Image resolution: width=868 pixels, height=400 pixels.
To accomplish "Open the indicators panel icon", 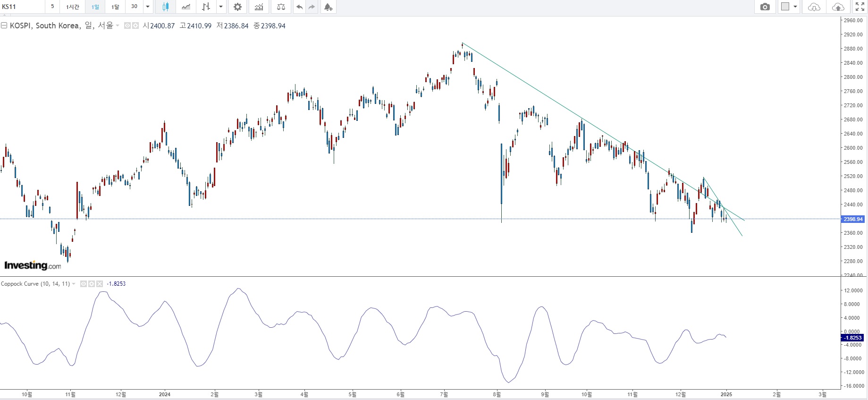I will pyautogui.click(x=259, y=7).
